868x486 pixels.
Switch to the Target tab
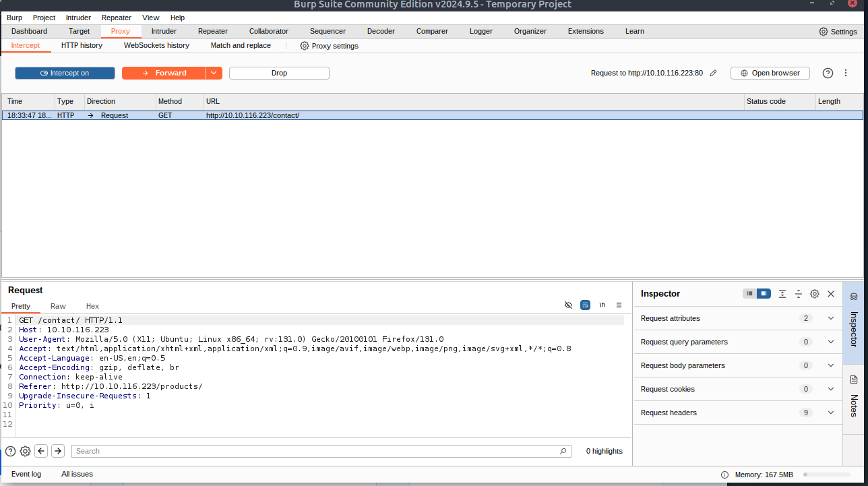click(79, 31)
